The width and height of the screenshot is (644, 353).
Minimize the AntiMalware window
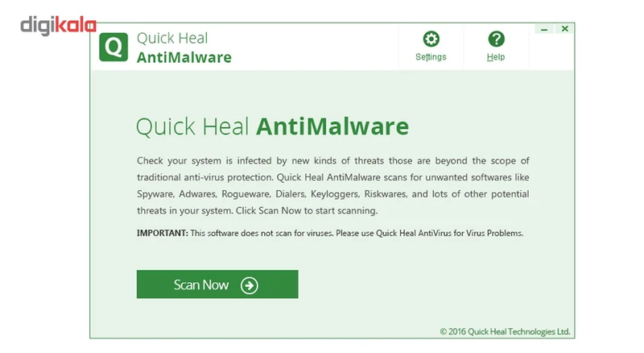(x=544, y=29)
